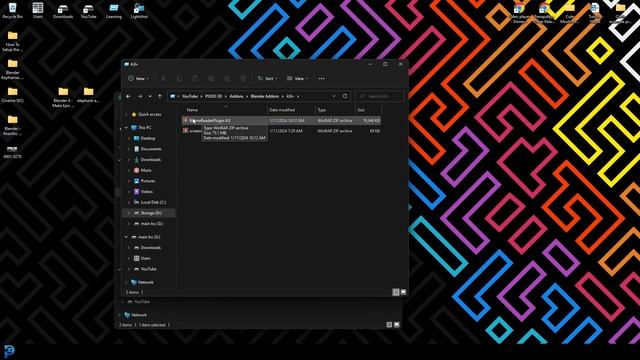Select the zip file modified 7:29 AM

[x=281, y=131]
